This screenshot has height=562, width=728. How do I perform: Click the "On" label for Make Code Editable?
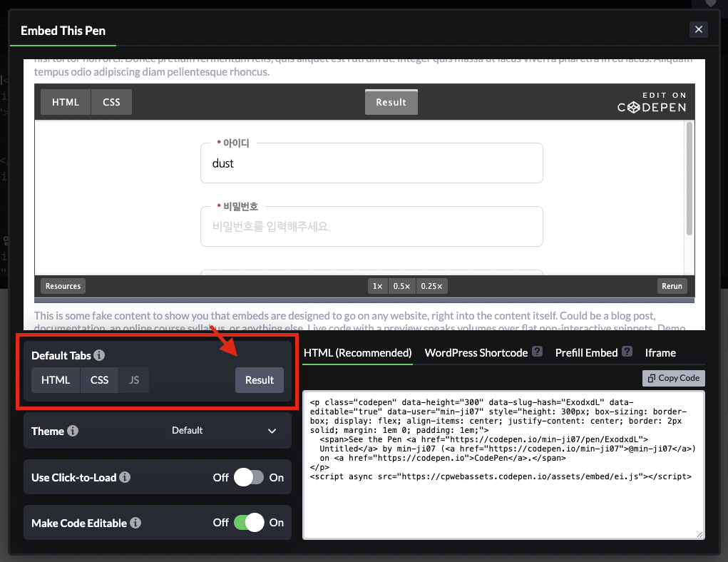[276, 523]
